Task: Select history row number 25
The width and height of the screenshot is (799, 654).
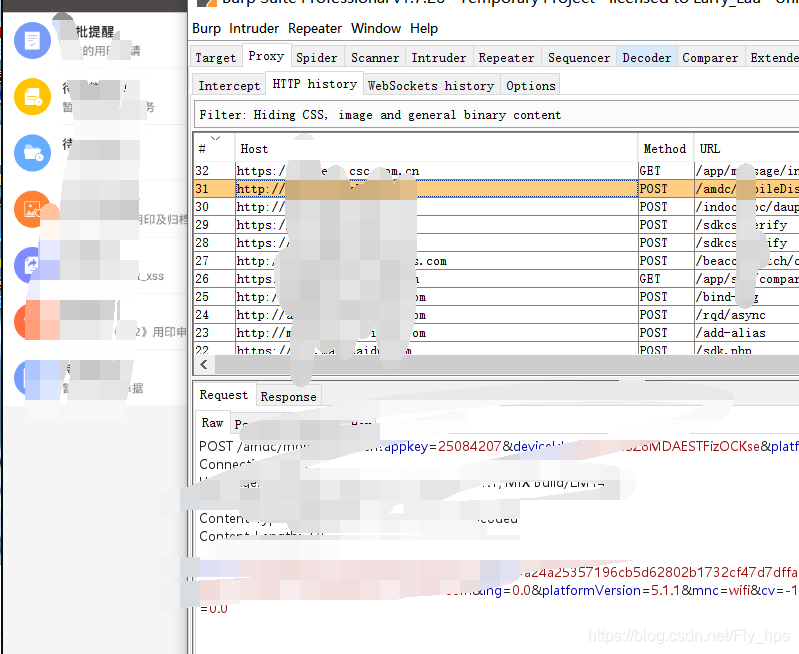Action: point(496,297)
